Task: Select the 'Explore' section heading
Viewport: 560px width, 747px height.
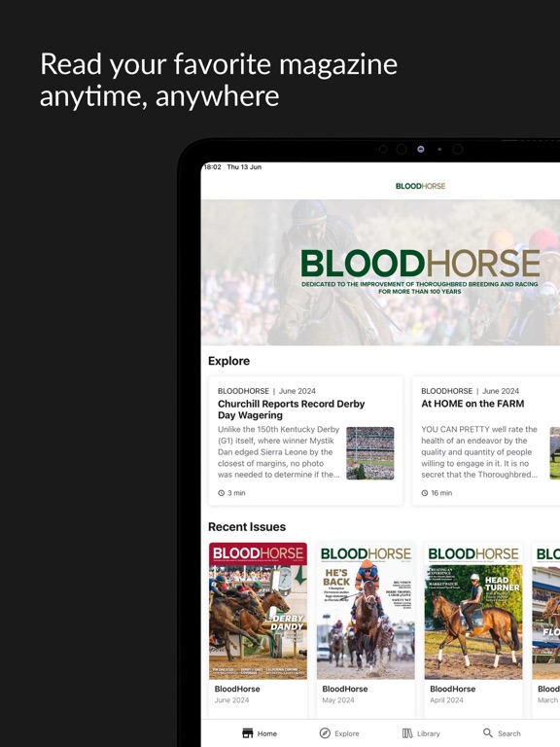Action: (x=228, y=361)
